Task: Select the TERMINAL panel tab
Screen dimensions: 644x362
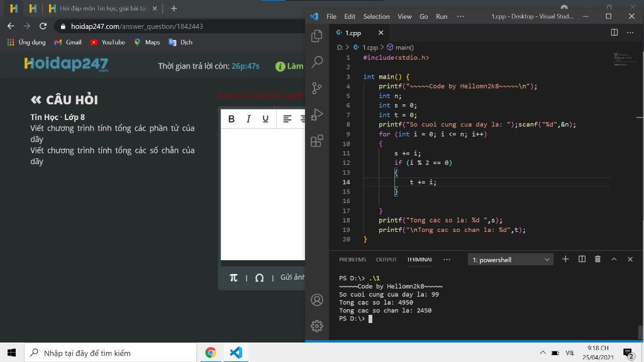Action: 419,260
